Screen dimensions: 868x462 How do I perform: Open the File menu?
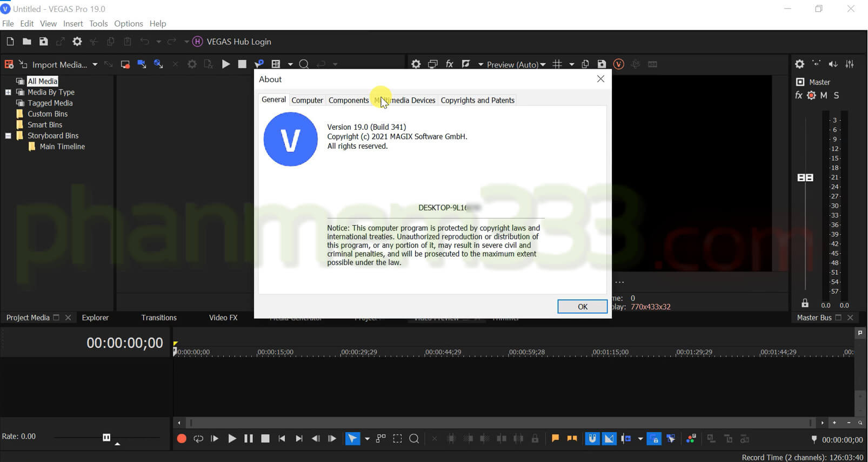tap(8, 24)
